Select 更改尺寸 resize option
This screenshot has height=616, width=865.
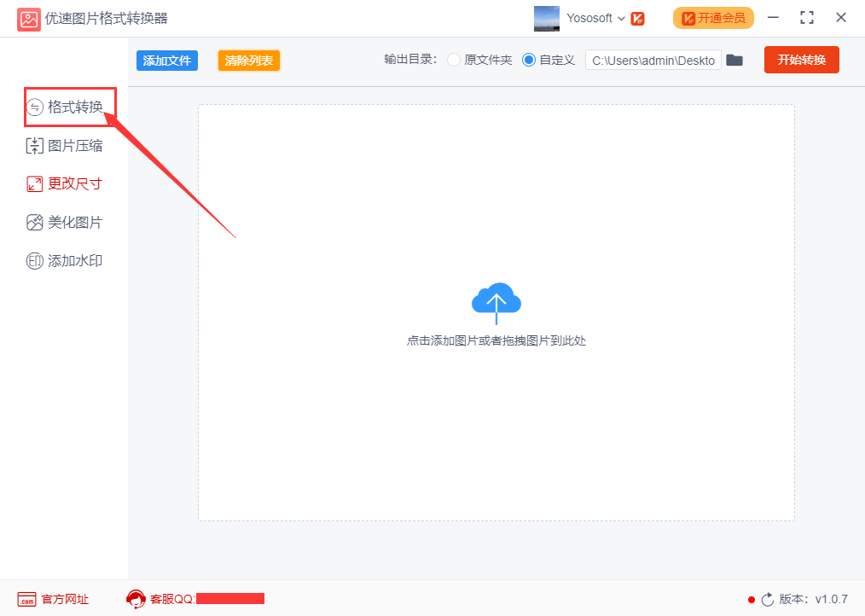tap(65, 183)
